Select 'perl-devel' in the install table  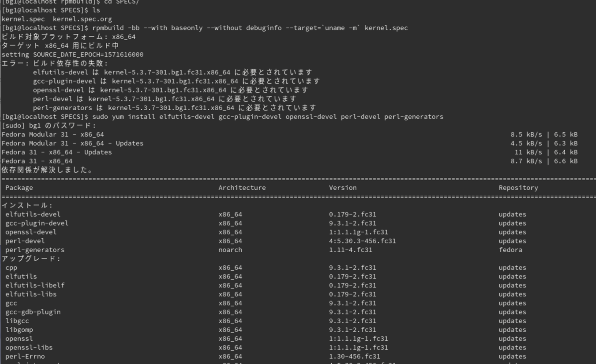coord(25,241)
